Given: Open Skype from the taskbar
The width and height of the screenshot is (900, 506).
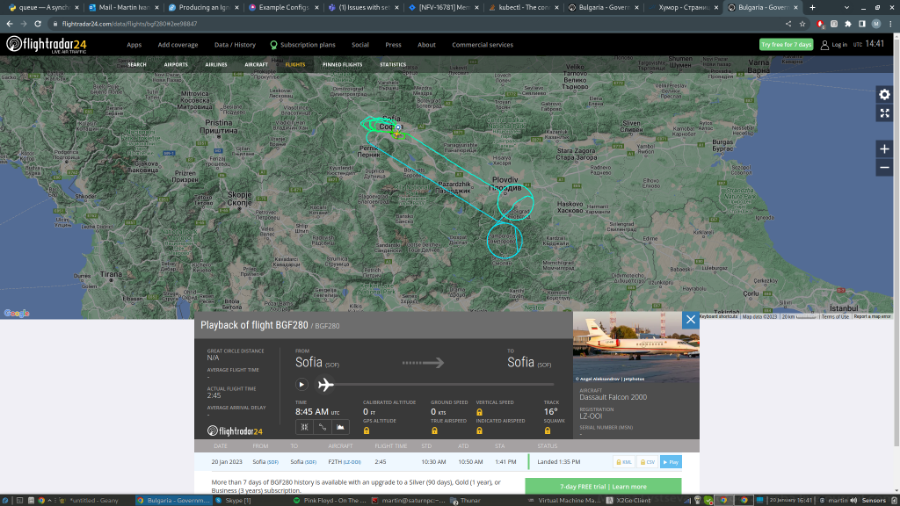Looking at the screenshot, I should point(234,500).
